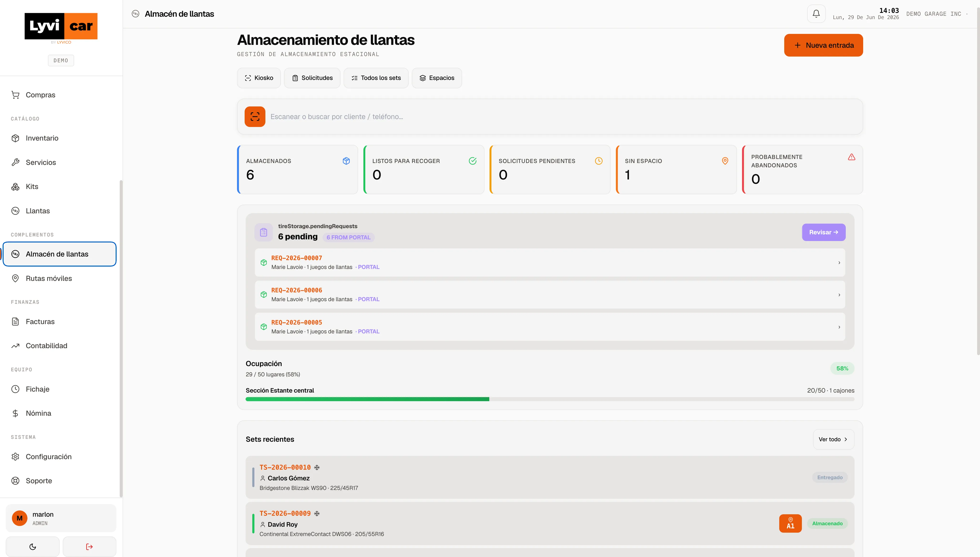Select Almacén de llantas in sidebar
This screenshot has height=557, width=980.
pos(60,254)
